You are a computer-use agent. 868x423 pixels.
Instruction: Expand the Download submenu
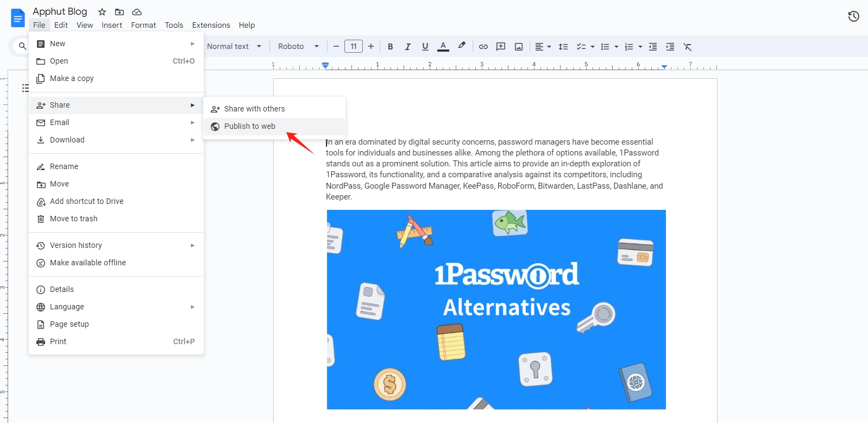click(116, 140)
